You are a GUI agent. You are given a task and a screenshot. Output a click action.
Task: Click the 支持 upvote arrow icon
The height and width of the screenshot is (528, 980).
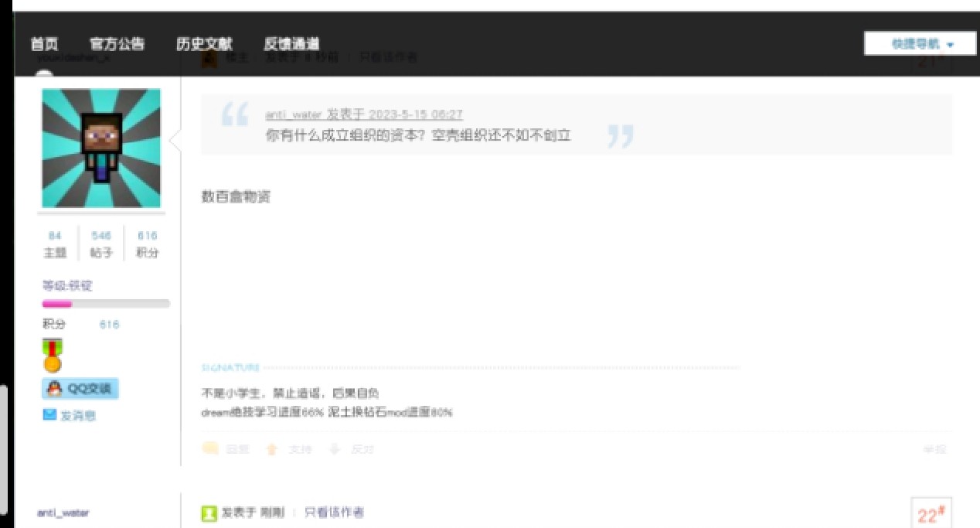pos(271,449)
